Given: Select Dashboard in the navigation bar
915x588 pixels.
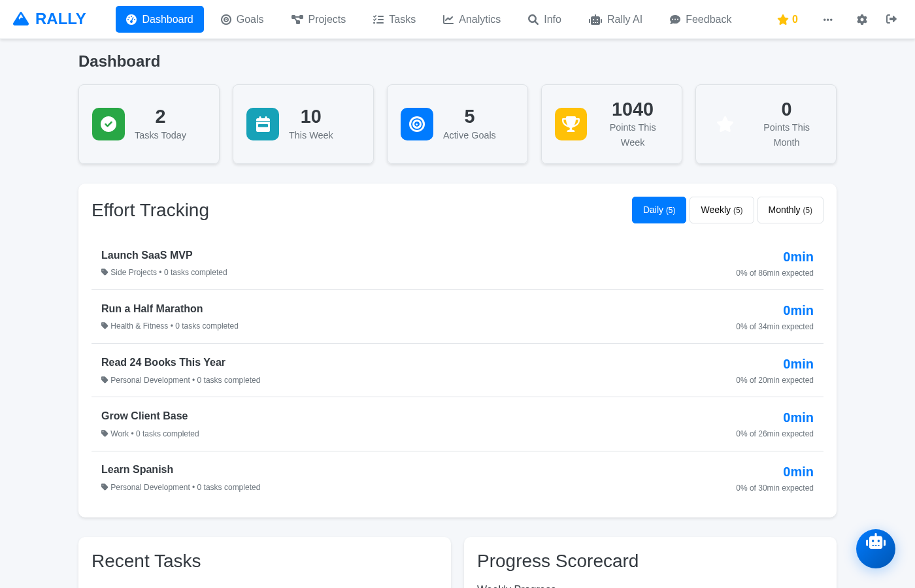Looking at the screenshot, I should pos(159,19).
